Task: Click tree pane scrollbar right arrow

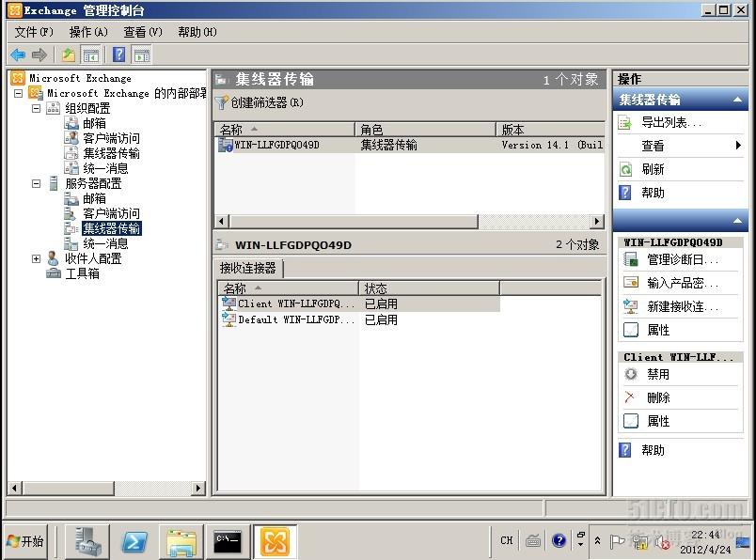Action: 197,489
